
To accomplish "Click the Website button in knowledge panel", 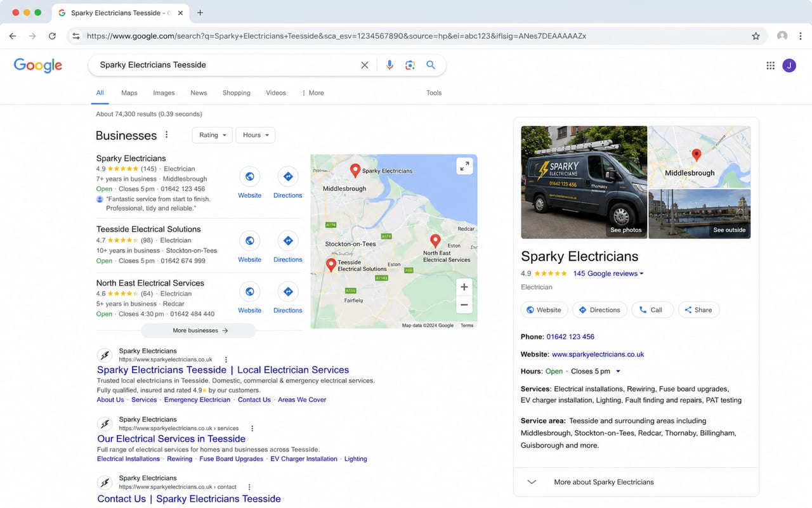I will tap(544, 310).
